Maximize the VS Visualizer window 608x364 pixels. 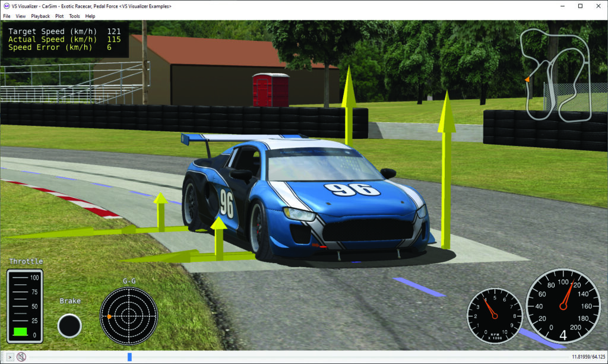[580, 5]
